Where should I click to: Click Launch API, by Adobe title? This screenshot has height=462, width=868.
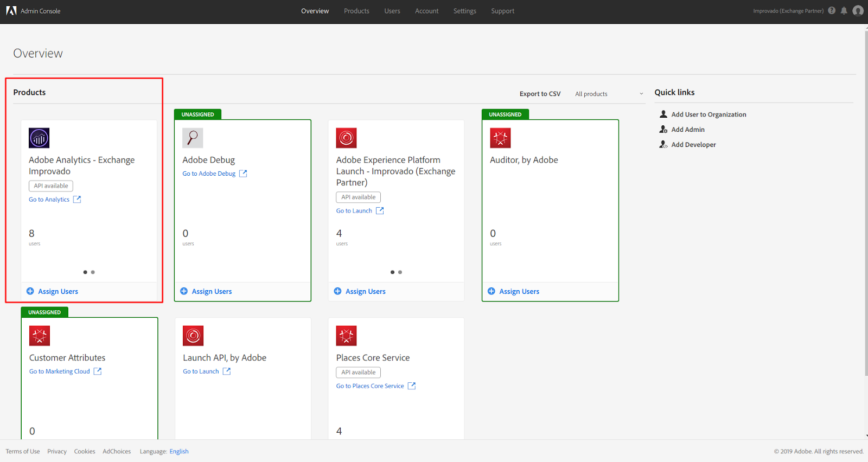(225, 358)
